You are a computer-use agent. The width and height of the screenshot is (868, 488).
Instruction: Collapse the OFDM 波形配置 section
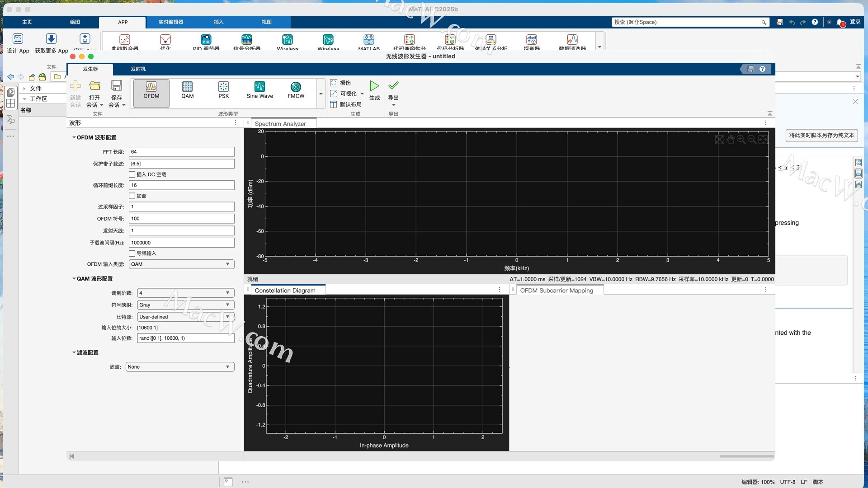click(74, 137)
